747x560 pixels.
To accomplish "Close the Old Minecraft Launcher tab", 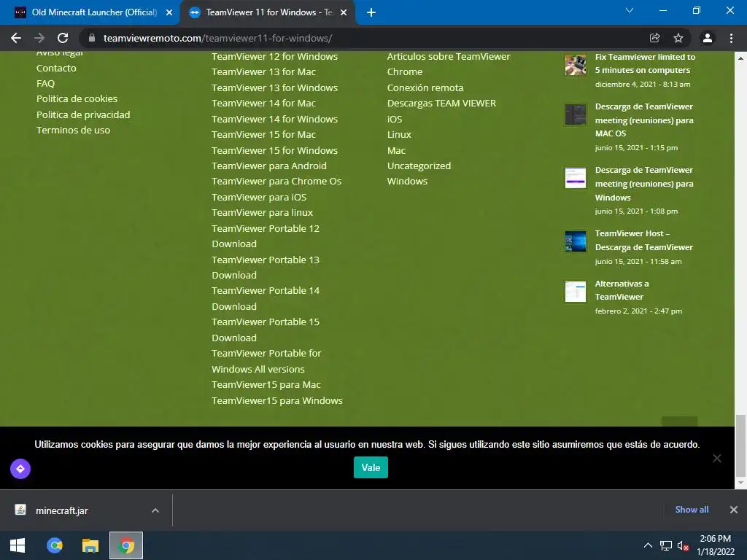I will (x=169, y=12).
